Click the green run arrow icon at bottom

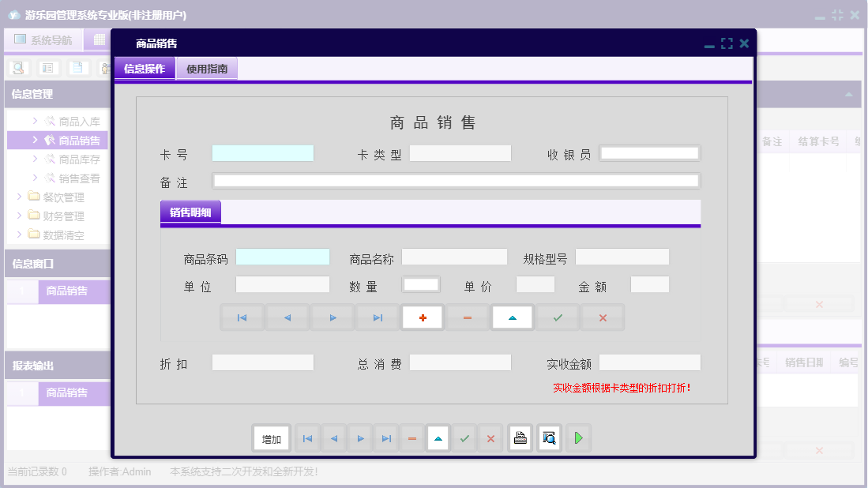coord(577,437)
